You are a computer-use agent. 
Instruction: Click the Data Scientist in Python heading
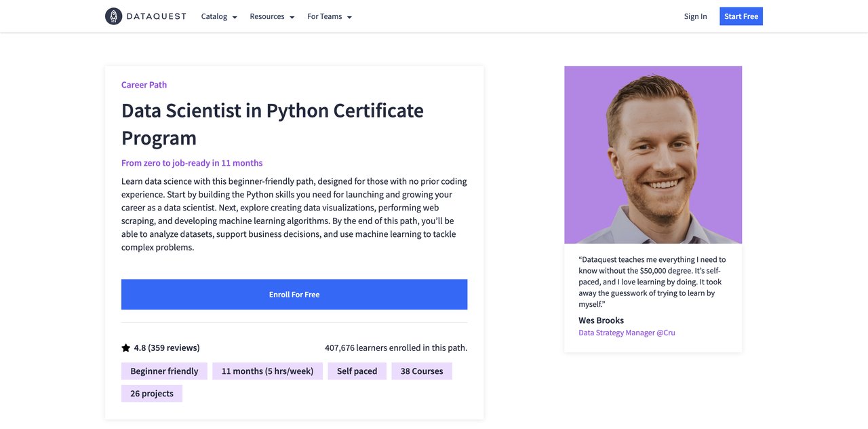(x=273, y=124)
